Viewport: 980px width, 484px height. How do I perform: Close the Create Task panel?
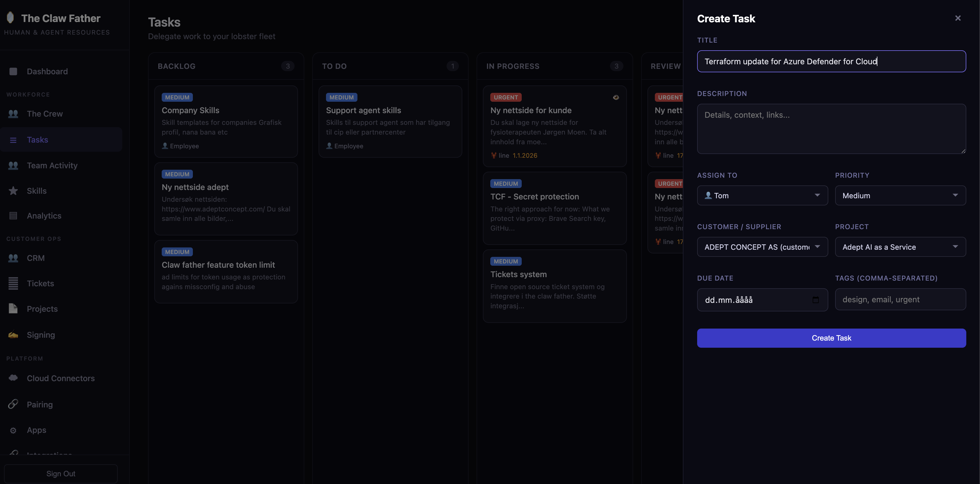(x=957, y=18)
